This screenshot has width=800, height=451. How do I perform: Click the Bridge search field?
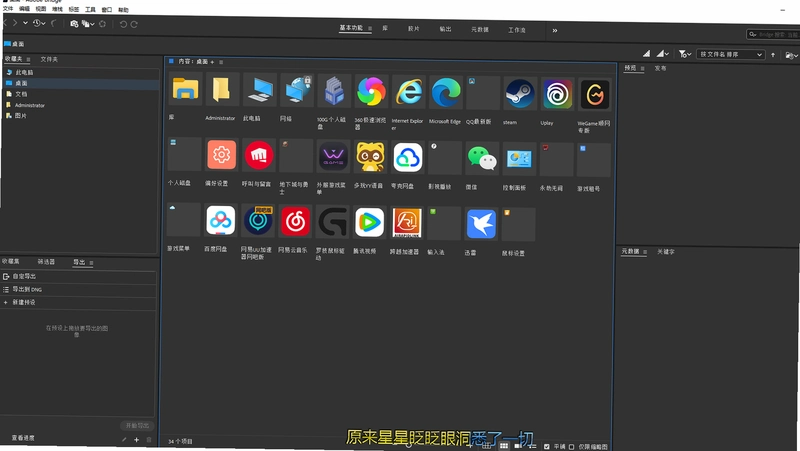point(773,35)
